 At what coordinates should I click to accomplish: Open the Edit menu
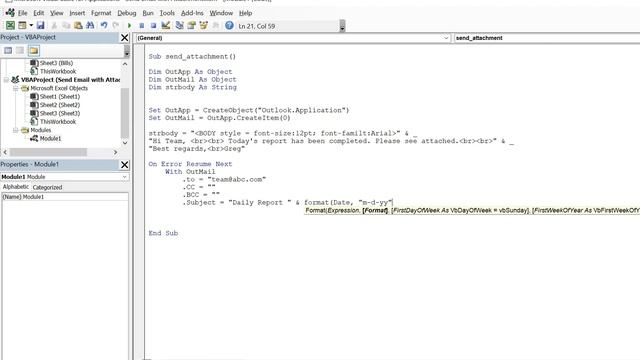pyautogui.click(x=39, y=13)
